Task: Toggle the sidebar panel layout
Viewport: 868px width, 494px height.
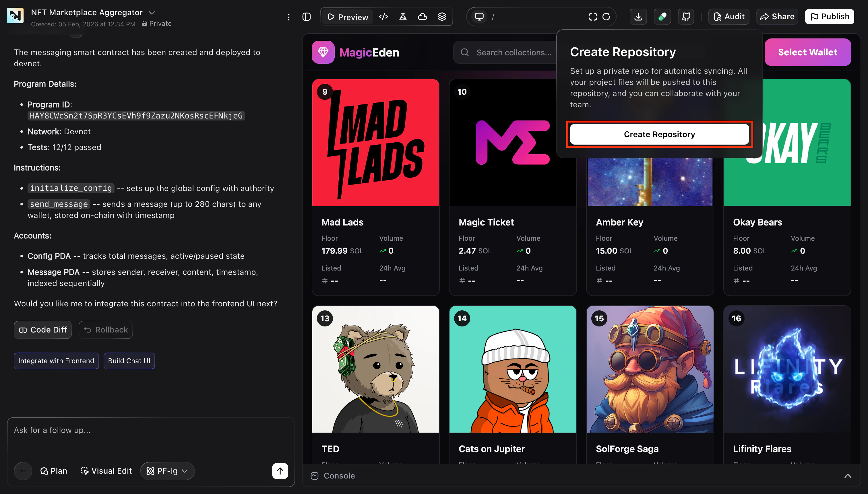Action: [307, 17]
